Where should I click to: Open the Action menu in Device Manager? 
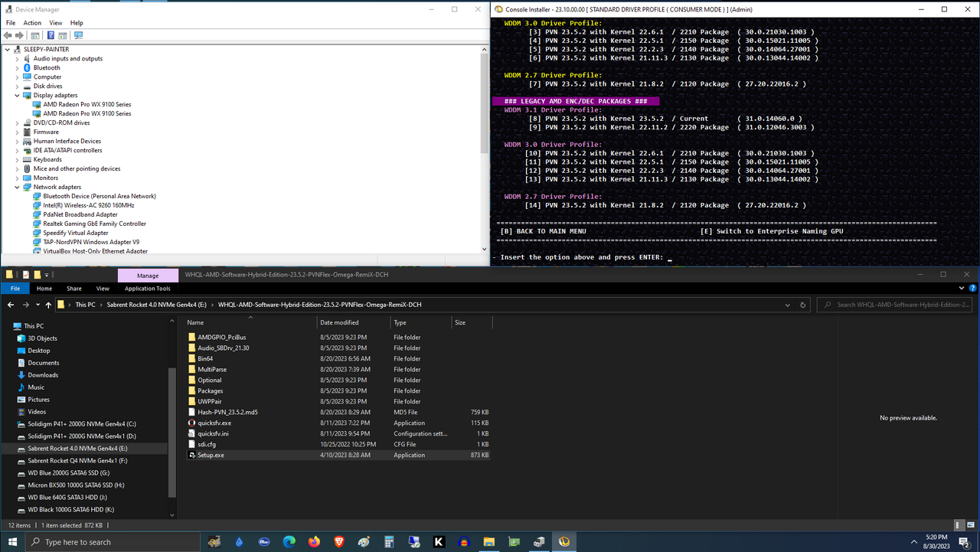point(32,23)
